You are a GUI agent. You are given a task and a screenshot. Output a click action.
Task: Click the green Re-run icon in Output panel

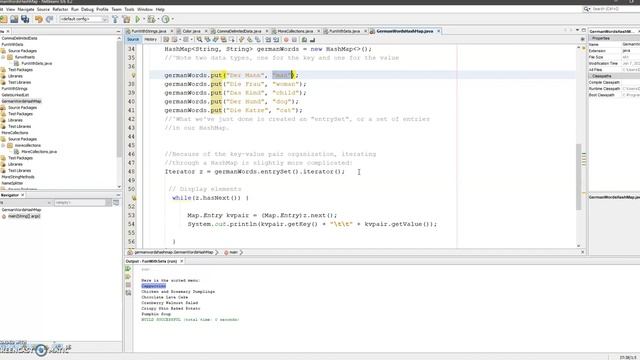pyautogui.click(x=128, y=269)
